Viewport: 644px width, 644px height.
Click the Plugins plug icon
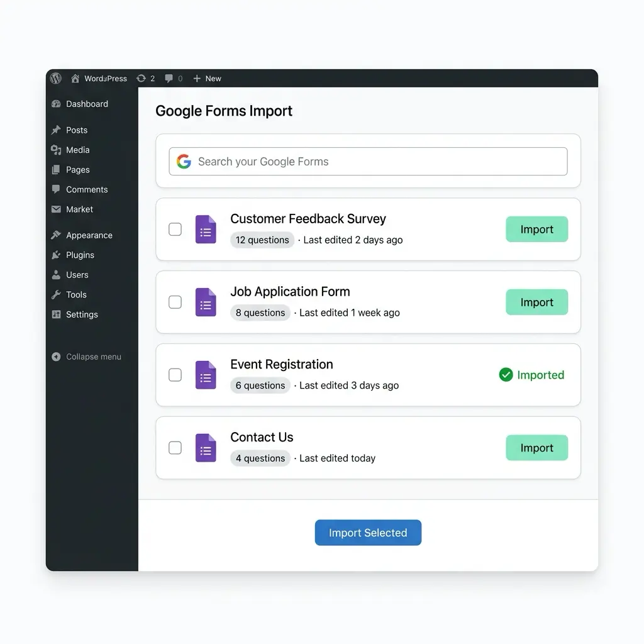click(x=56, y=255)
